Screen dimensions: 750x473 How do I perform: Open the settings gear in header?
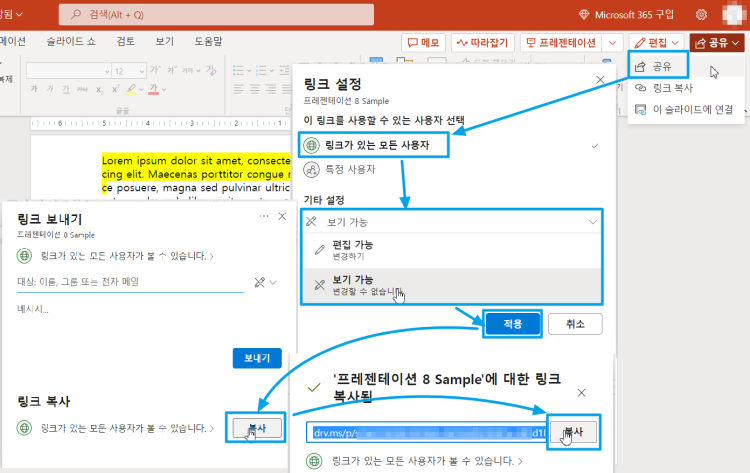point(701,15)
